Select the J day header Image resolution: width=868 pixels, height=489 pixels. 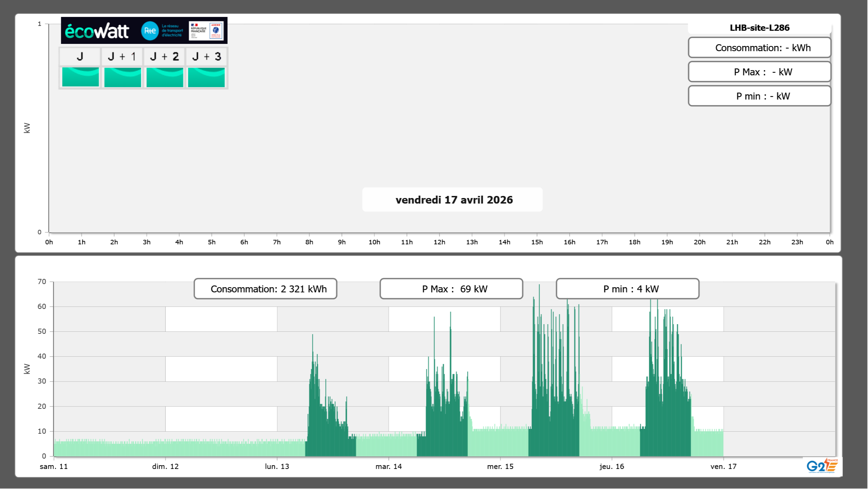(x=80, y=56)
